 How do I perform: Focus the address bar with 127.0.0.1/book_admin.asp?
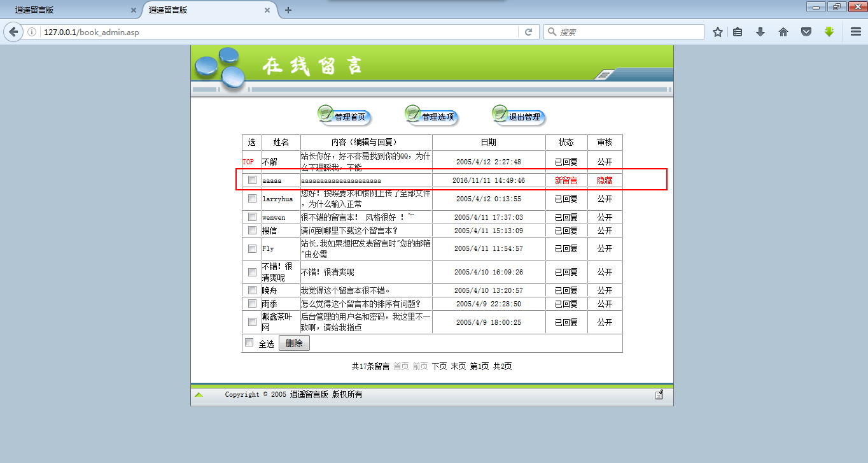(x=280, y=32)
